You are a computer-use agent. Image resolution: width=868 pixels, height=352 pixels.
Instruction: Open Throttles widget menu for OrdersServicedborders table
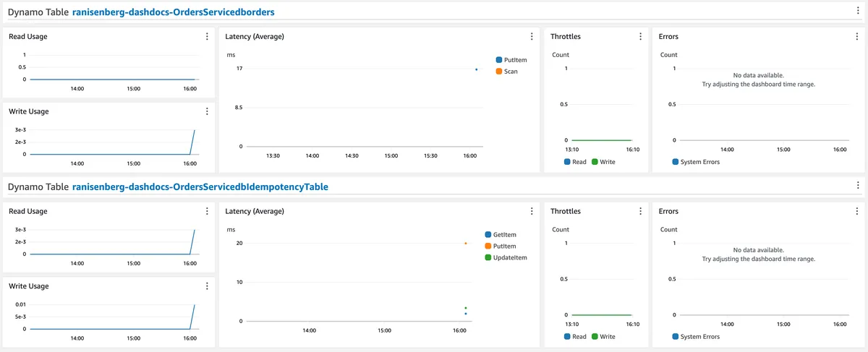pos(640,36)
